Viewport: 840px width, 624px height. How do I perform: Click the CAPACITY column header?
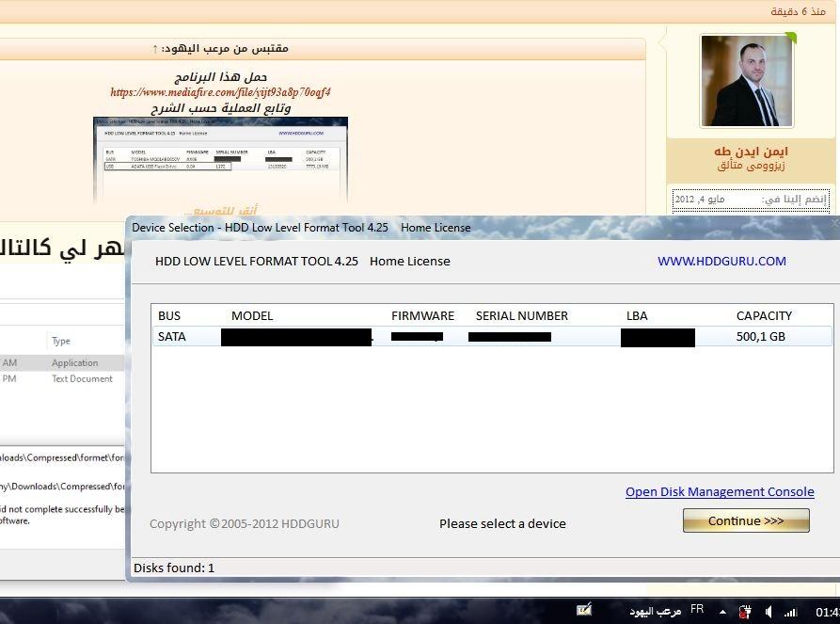pos(764,315)
